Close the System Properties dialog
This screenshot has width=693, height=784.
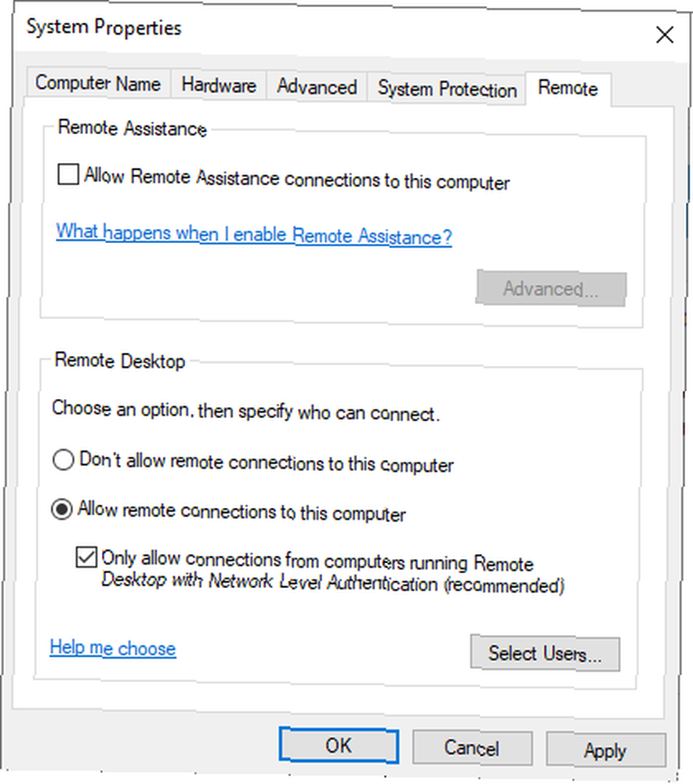point(665,35)
